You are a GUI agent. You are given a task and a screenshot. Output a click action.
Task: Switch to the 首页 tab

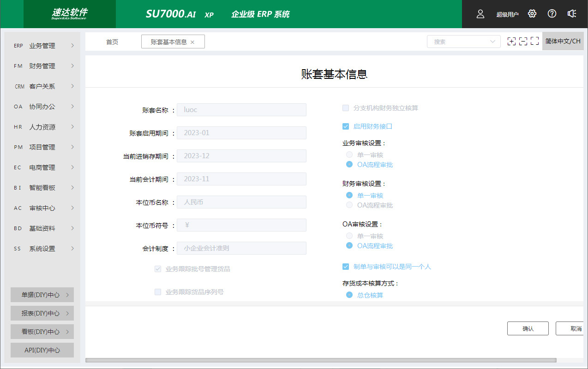point(112,42)
